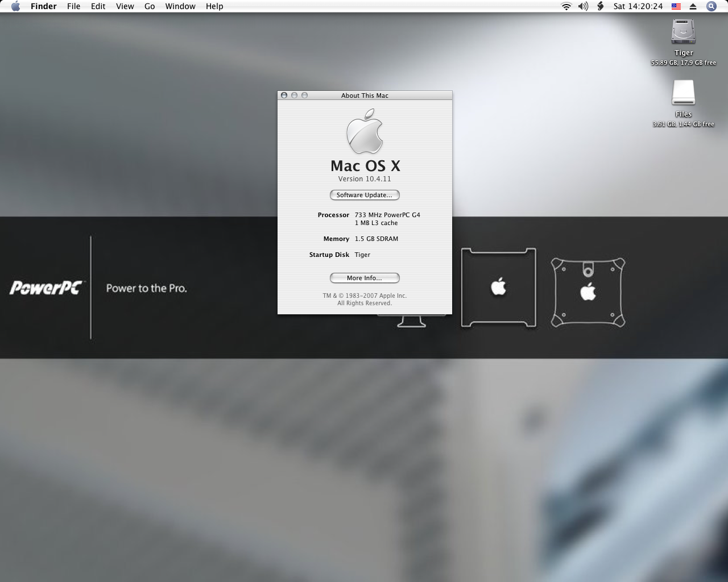
Task: Click the Tiger desktop volume label
Action: 684,53
